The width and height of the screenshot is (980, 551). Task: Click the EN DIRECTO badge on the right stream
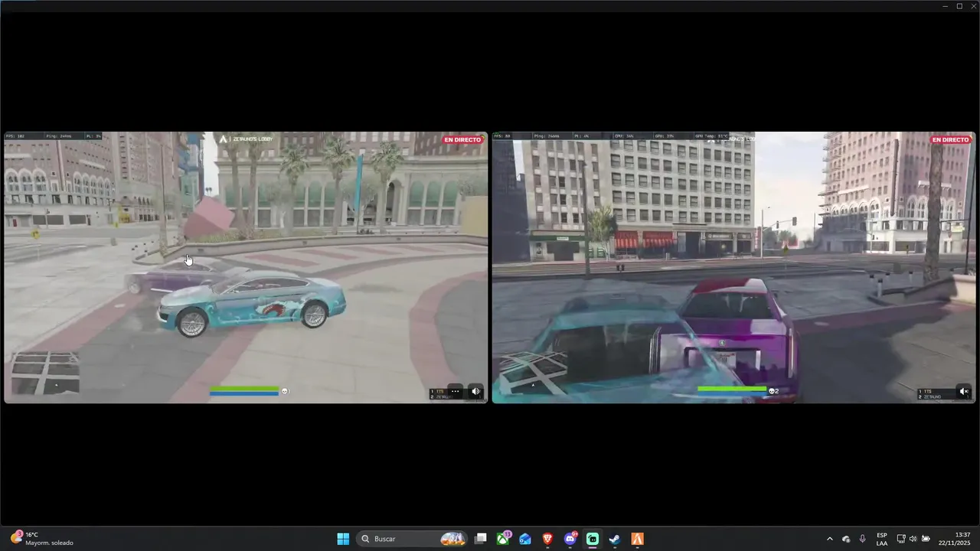(950, 140)
